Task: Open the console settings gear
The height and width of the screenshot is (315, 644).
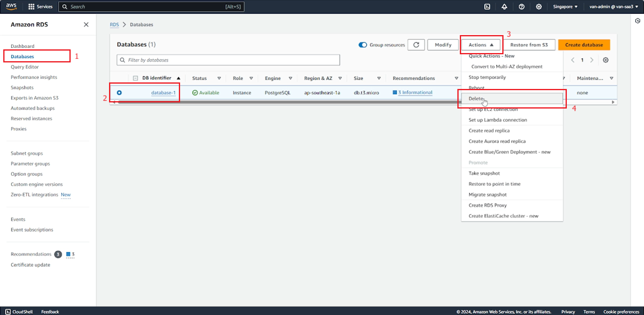Action: (539, 7)
